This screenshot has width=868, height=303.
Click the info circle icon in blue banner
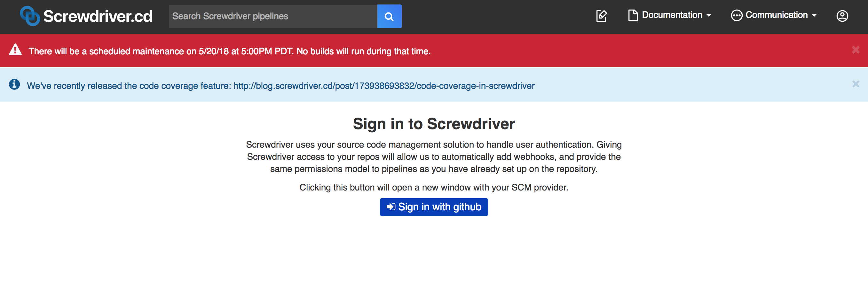tap(14, 84)
